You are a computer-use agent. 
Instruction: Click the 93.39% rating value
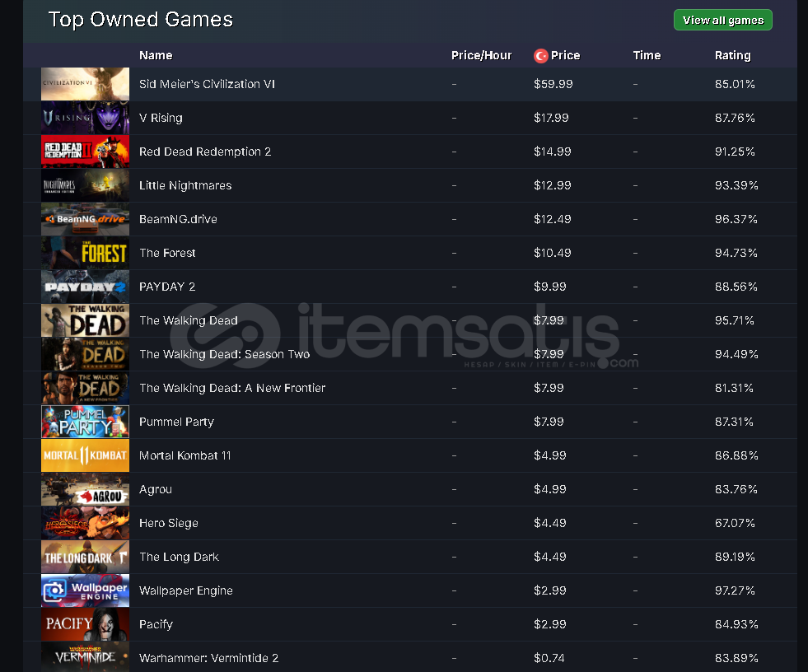click(736, 185)
